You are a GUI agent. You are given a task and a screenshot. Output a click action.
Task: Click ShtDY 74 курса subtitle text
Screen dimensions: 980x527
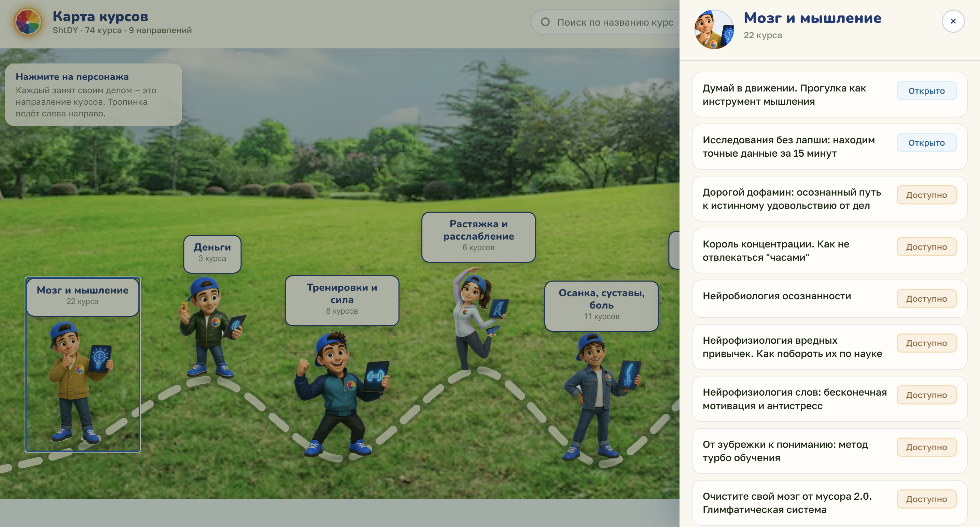[122, 30]
